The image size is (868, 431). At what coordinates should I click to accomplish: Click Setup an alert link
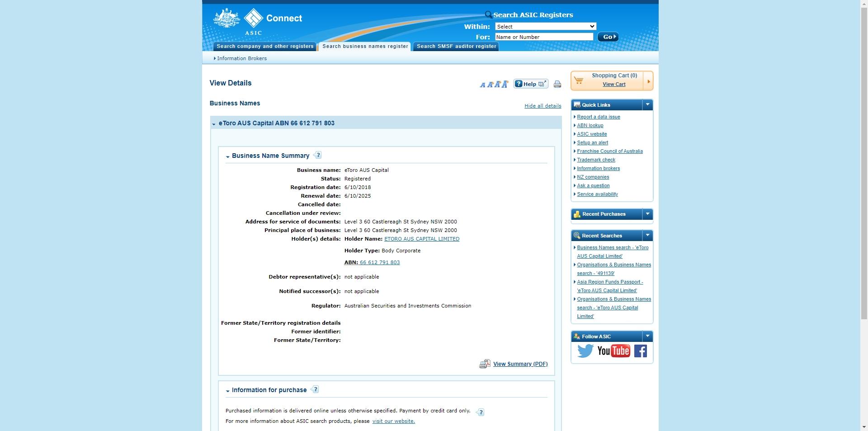[592, 143]
